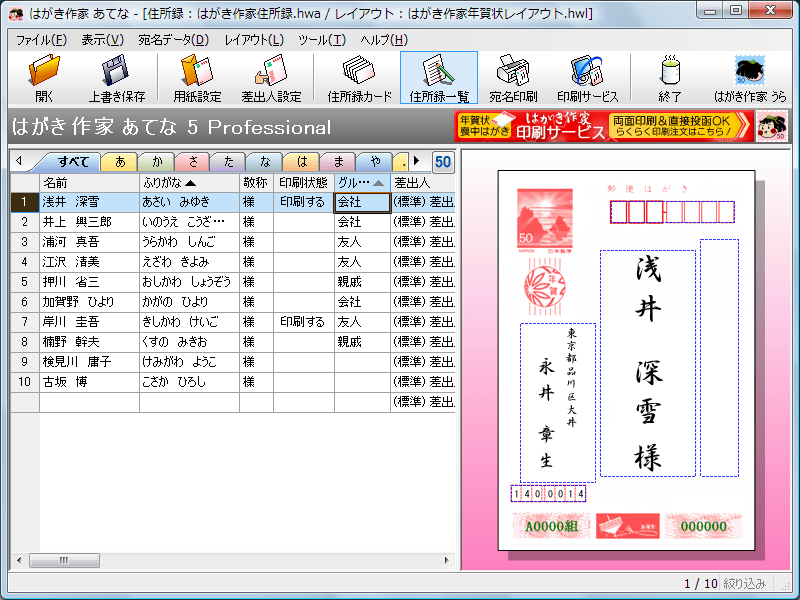Open an address book with 開く icon
Image resolution: width=800 pixels, height=600 pixels.
[44, 78]
